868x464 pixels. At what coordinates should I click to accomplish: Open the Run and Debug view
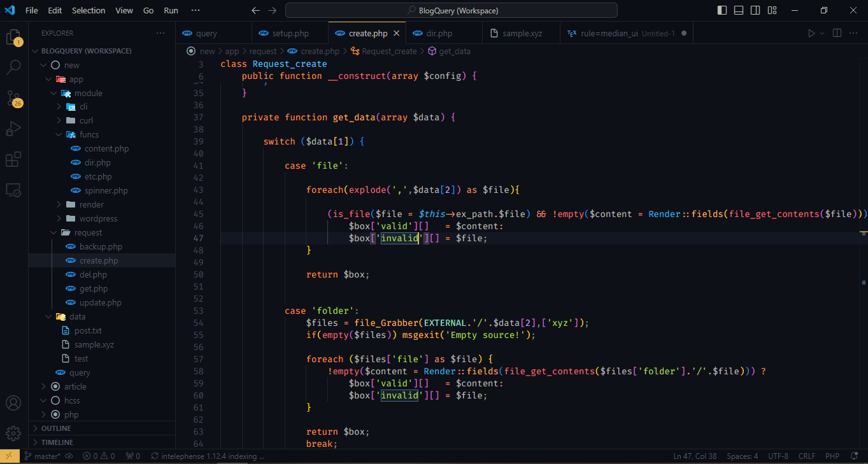(13, 129)
